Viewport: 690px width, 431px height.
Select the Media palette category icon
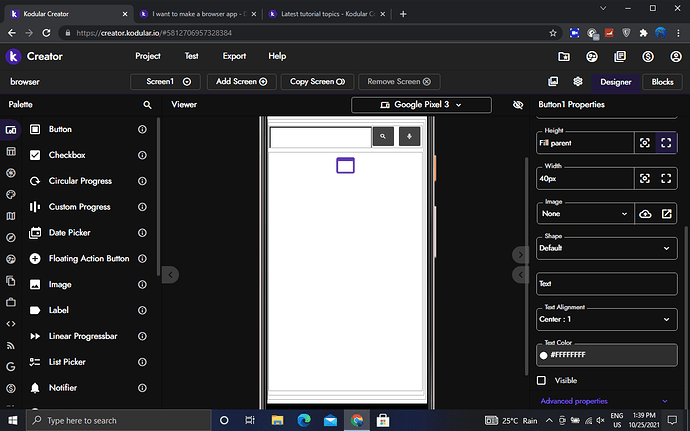11,173
